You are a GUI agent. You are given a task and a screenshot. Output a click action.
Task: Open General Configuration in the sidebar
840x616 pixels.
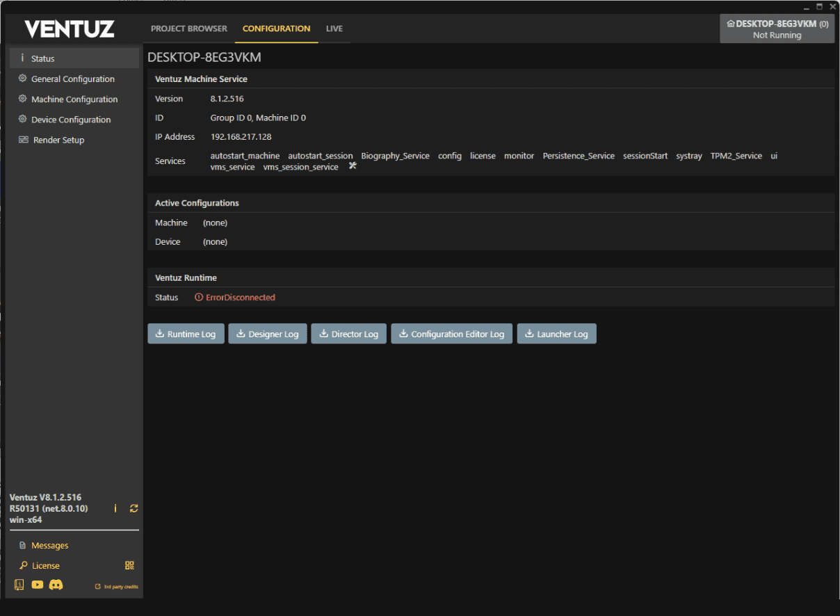coord(72,79)
